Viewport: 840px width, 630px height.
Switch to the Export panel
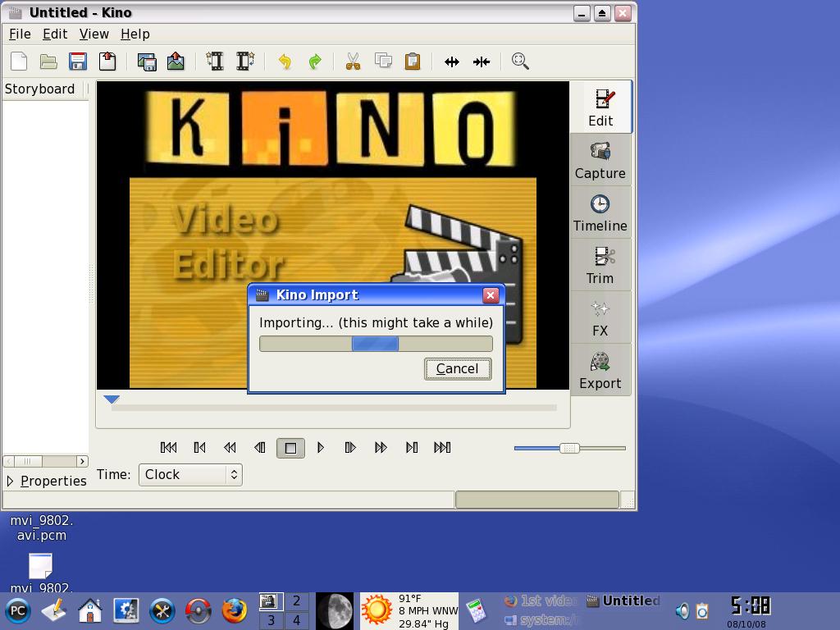(600, 371)
